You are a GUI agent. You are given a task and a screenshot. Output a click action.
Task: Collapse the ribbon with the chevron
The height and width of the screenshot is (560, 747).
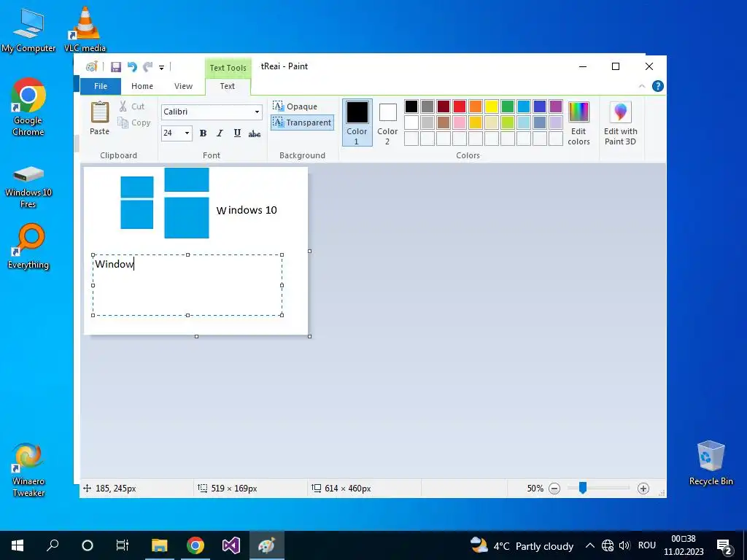642,86
